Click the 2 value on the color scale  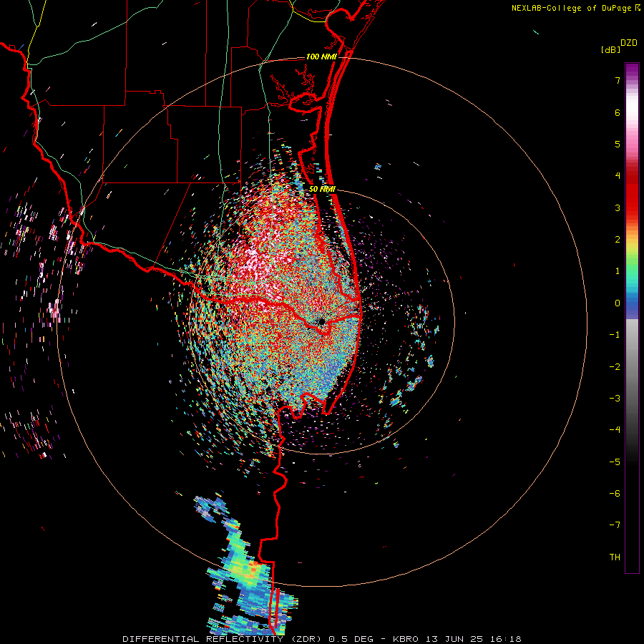point(618,240)
